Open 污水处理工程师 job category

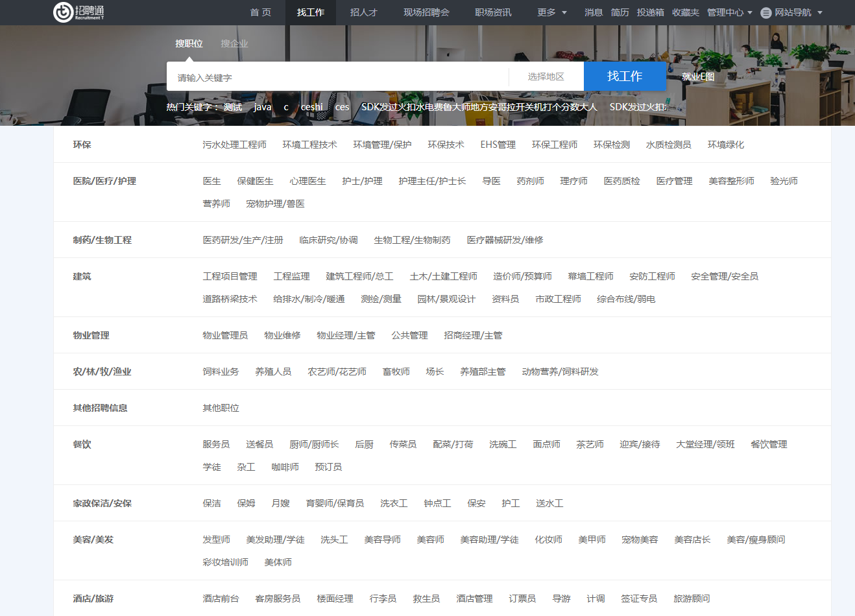pos(234,145)
